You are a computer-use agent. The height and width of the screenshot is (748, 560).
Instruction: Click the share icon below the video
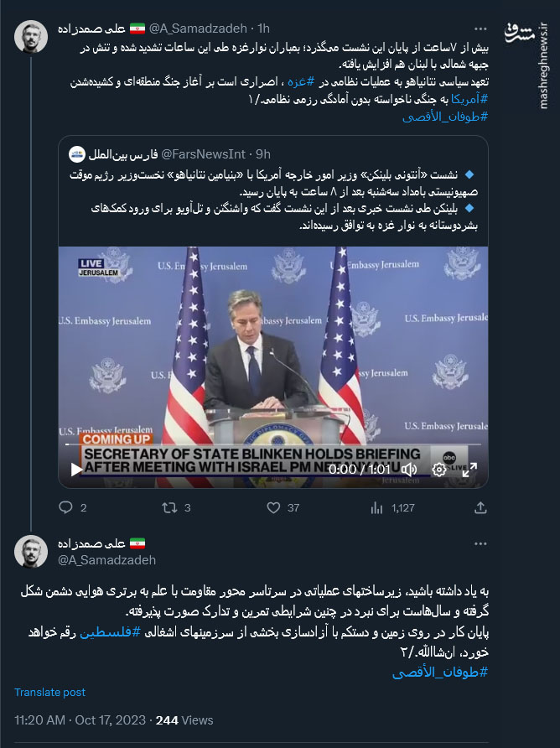[479, 507]
